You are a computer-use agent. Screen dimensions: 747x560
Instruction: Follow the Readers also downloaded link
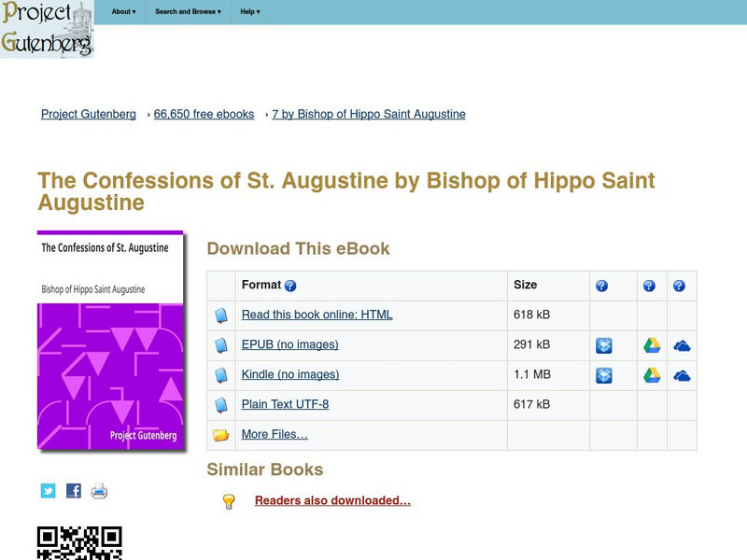click(x=333, y=500)
